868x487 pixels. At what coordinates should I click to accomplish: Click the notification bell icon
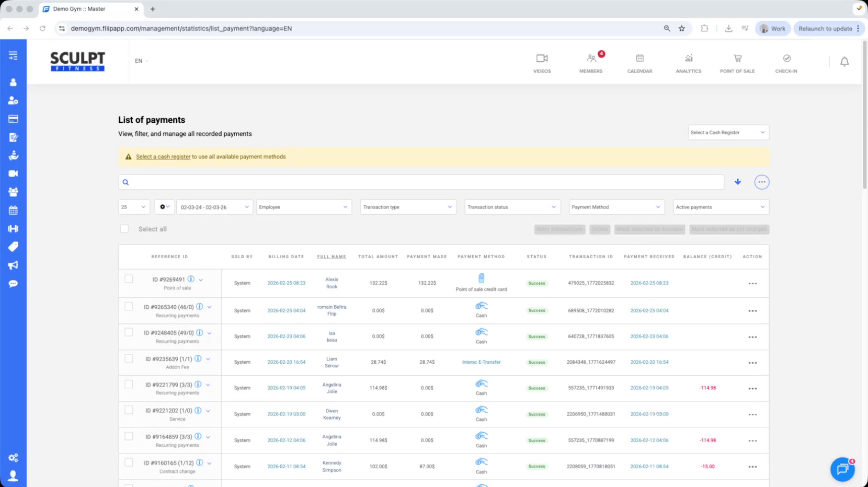tap(844, 62)
